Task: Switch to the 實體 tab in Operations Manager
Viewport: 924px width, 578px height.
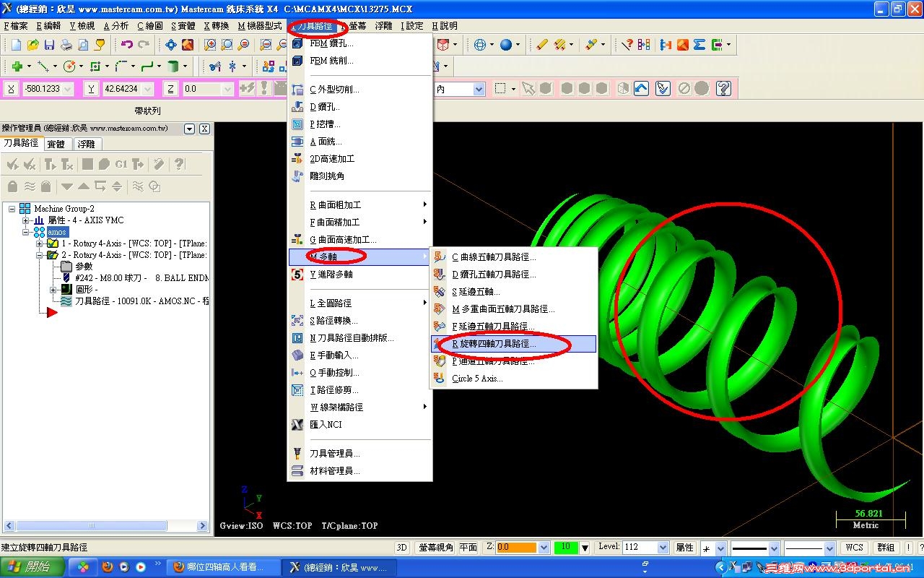Action: point(56,144)
